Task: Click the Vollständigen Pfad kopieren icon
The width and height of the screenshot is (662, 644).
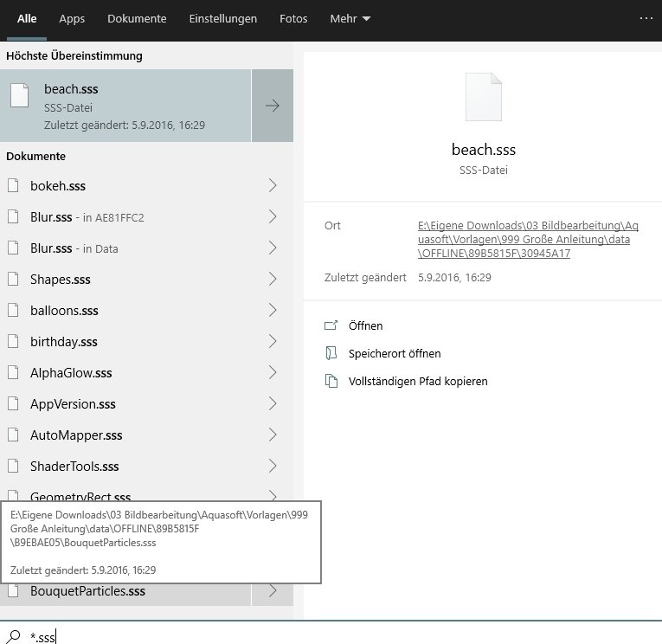Action: [330, 382]
